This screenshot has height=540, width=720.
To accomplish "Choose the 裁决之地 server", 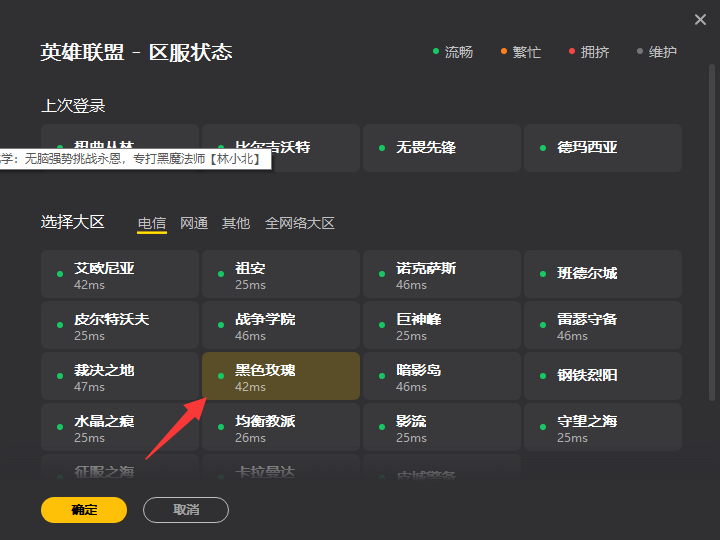I will point(120,376).
